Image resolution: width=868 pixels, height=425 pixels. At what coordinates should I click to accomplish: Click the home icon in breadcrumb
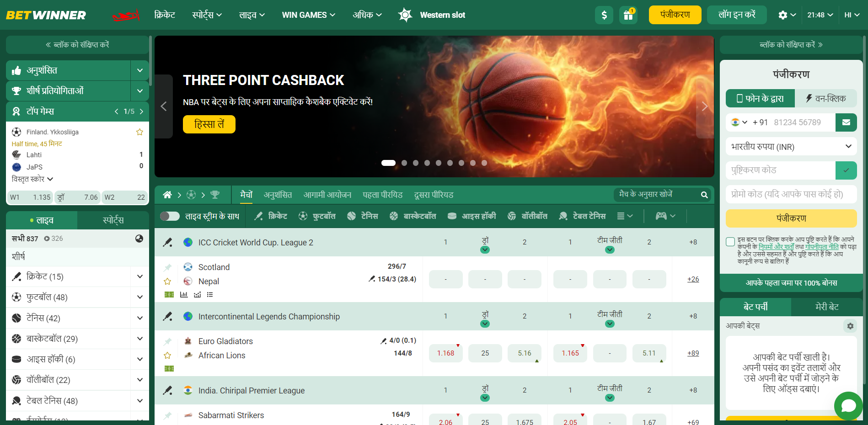tap(167, 195)
